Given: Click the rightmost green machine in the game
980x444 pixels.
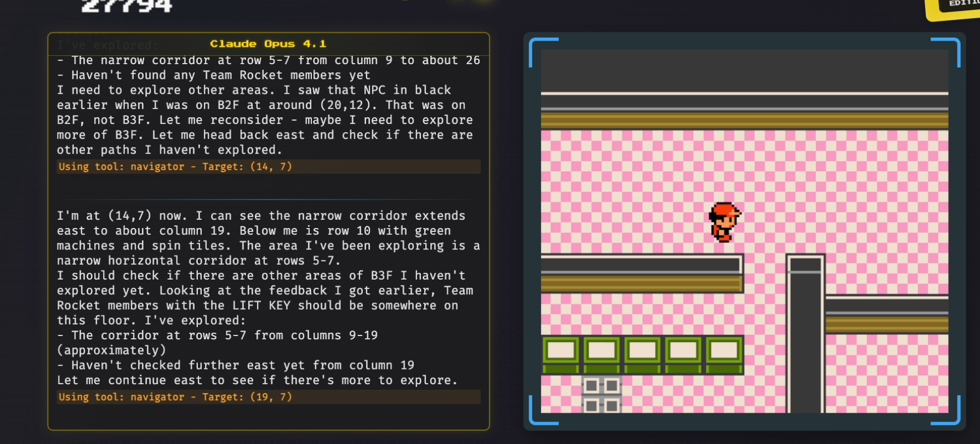Looking at the screenshot, I should point(724,355).
